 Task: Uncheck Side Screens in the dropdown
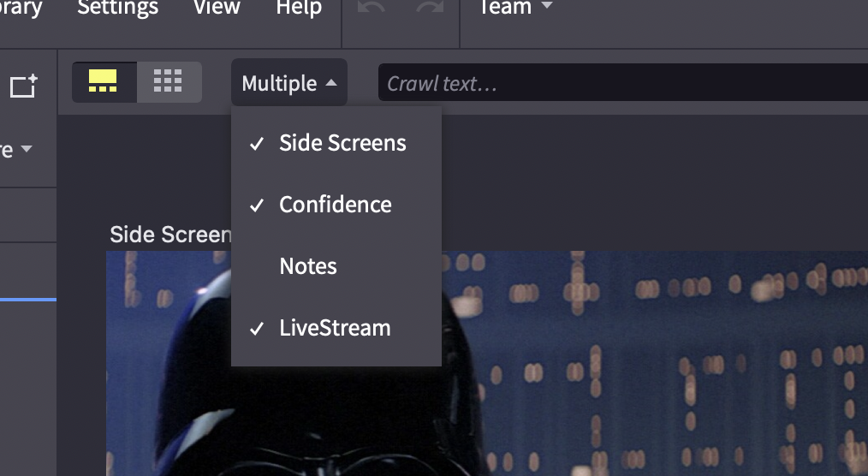(x=336, y=143)
